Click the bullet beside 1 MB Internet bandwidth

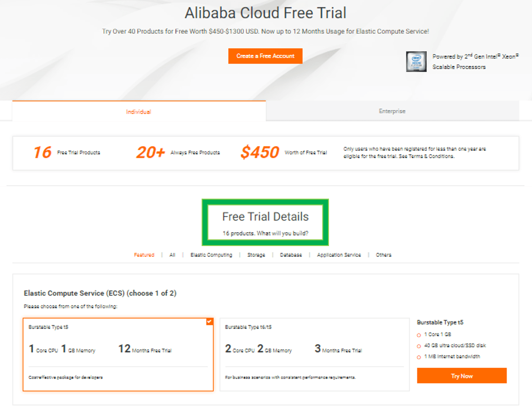pos(419,357)
